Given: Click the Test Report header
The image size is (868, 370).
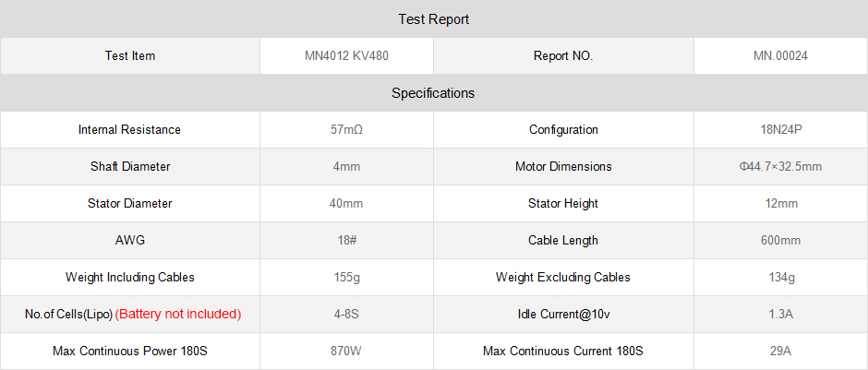Looking at the screenshot, I should (x=433, y=18).
